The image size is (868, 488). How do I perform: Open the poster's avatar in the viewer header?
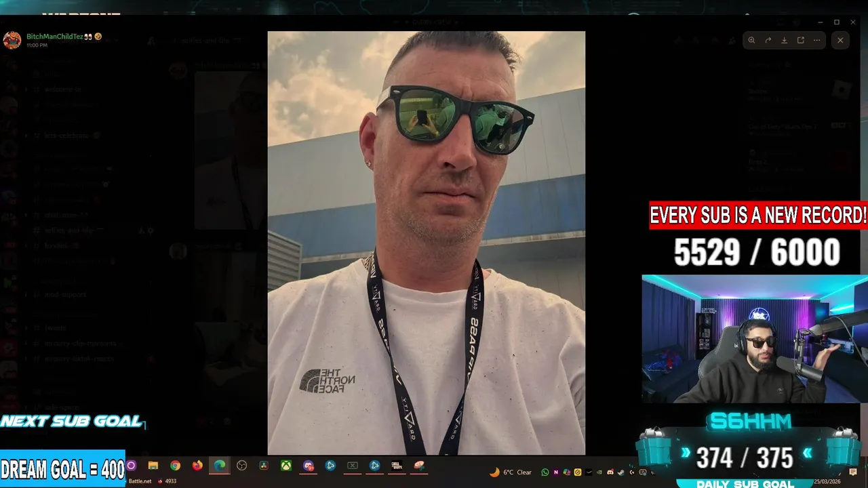click(12, 40)
